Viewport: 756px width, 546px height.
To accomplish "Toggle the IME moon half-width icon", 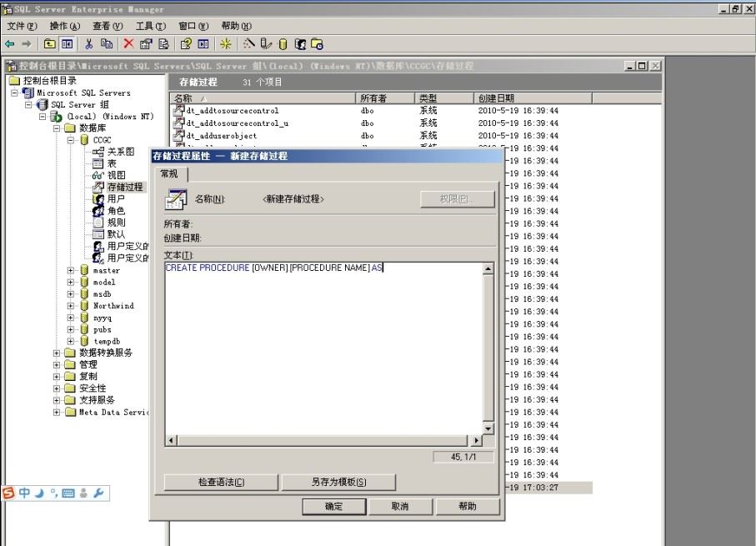I will tap(39, 493).
